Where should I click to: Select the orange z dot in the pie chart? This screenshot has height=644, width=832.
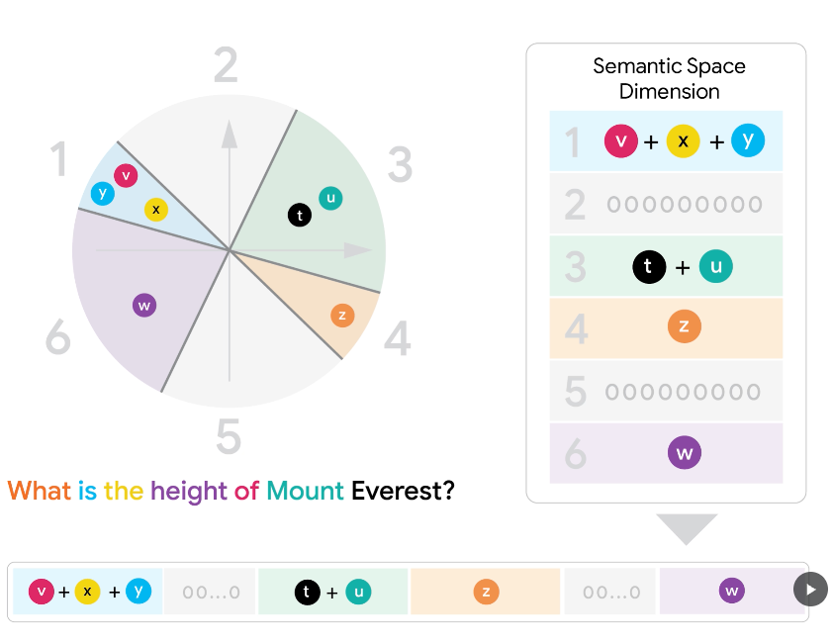(341, 316)
